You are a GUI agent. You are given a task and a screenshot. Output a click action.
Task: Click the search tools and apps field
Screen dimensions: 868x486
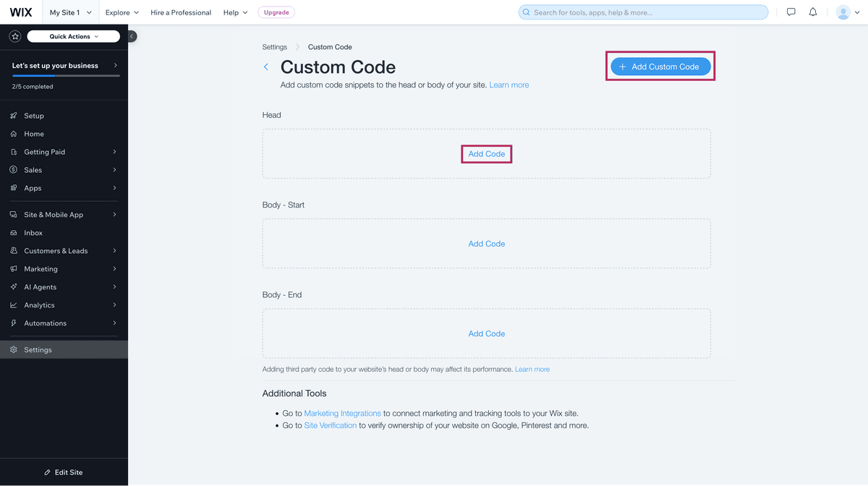643,12
